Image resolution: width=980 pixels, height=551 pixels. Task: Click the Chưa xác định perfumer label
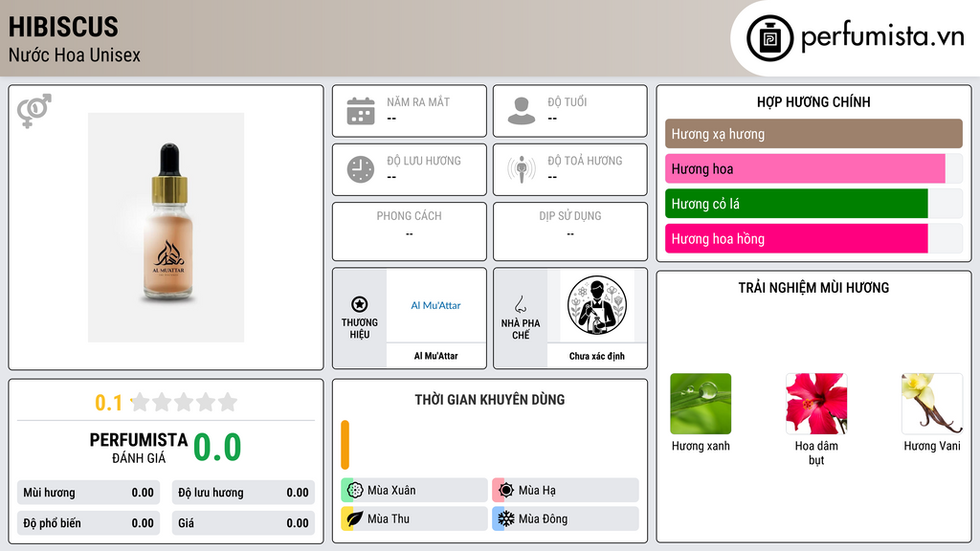pos(597,356)
